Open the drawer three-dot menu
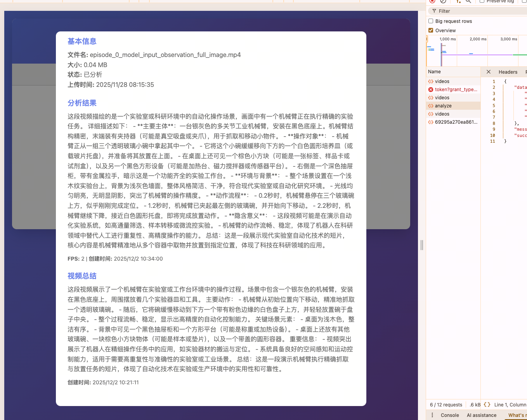The image size is (527, 420). pyautogui.click(x=432, y=415)
